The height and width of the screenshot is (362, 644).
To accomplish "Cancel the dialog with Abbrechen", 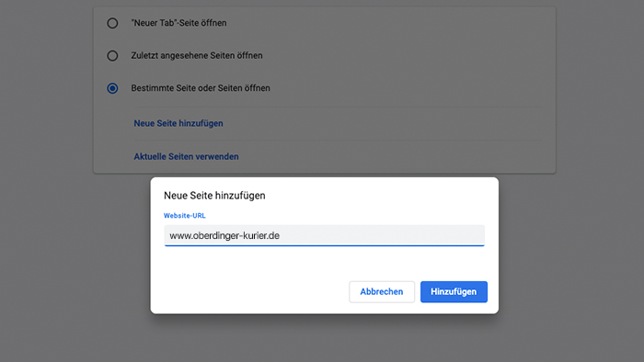I will click(x=382, y=292).
